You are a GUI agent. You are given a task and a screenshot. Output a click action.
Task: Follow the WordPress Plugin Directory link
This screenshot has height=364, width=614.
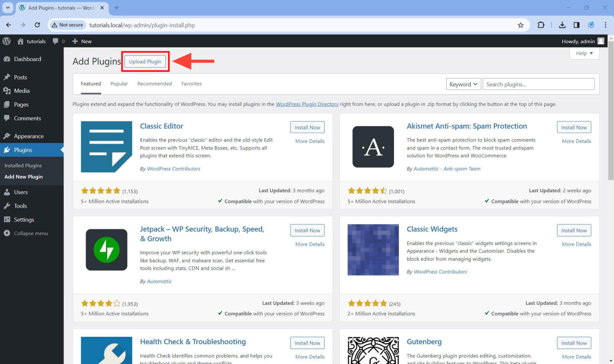(307, 104)
